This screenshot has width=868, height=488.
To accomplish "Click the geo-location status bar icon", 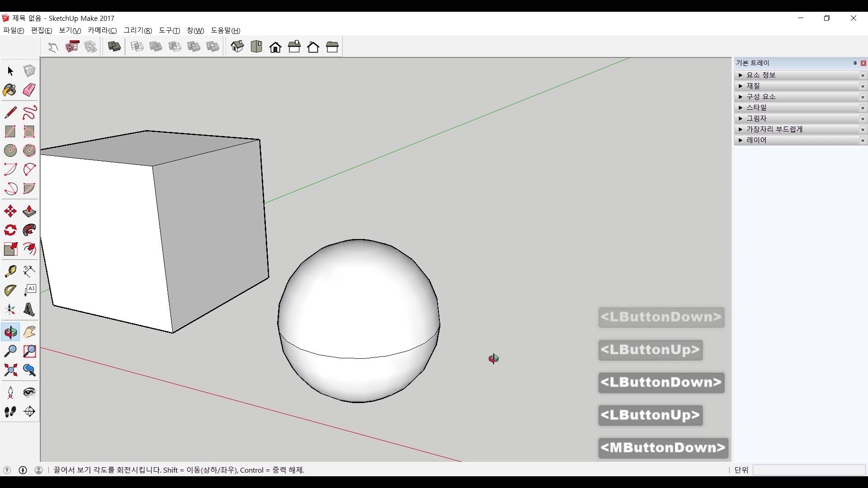I will point(7,470).
